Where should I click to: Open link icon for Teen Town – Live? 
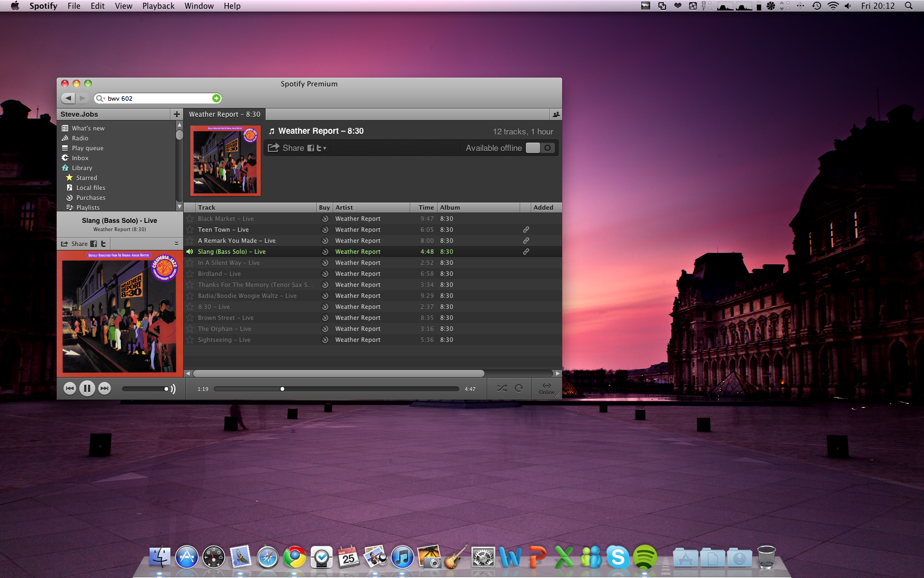(x=526, y=230)
